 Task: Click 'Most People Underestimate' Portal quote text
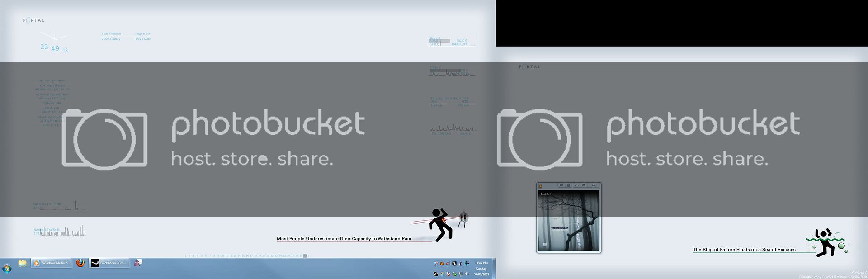344,238
